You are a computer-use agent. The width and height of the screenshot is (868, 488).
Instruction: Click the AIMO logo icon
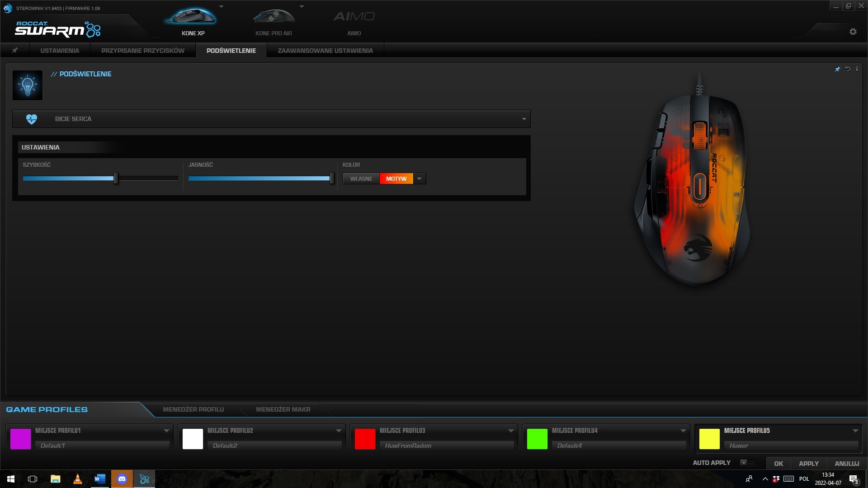point(354,17)
